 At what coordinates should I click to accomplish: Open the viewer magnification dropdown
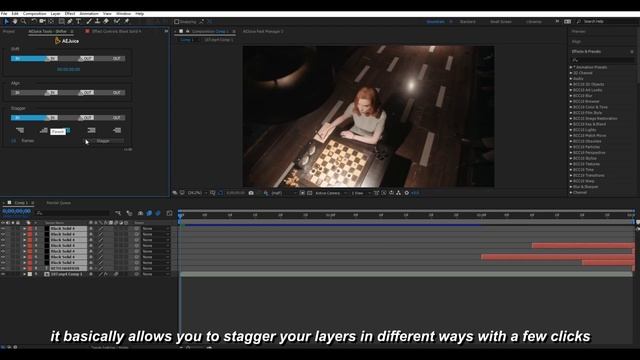(x=197, y=193)
